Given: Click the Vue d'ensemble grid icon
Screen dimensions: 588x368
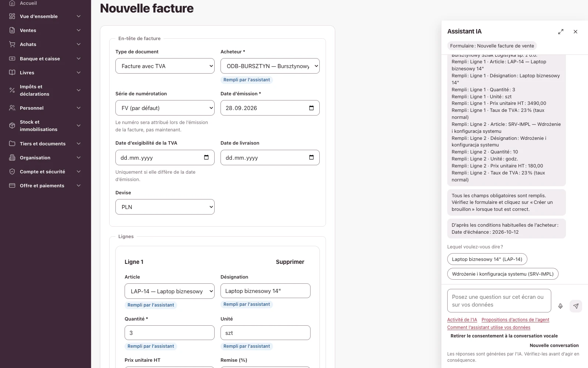Looking at the screenshot, I should point(12,16).
